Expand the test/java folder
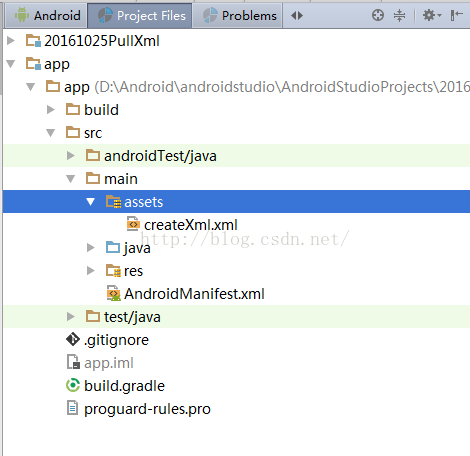 pos(71,317)
